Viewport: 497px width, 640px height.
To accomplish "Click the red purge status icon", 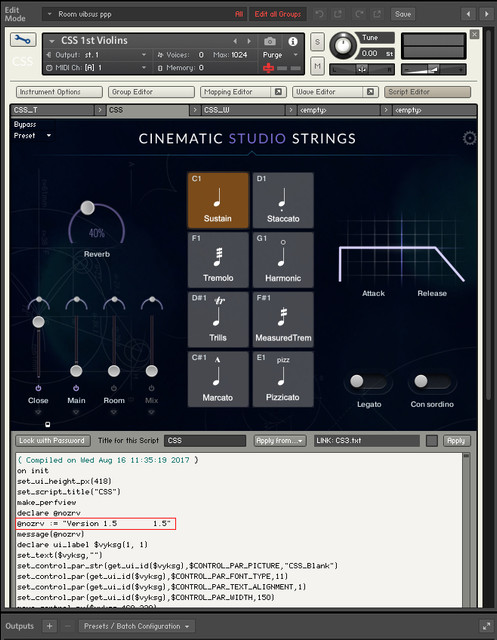I will click(x=268, y=68).
